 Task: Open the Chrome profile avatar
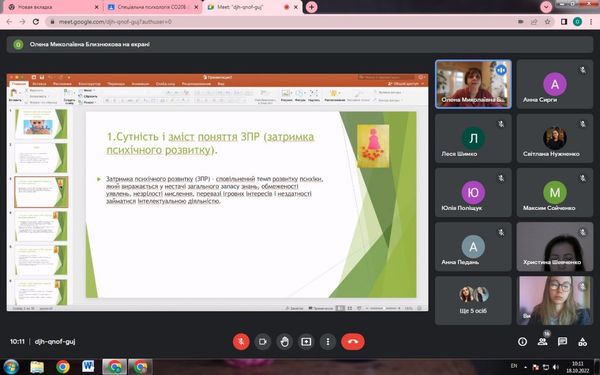(577, 22)
